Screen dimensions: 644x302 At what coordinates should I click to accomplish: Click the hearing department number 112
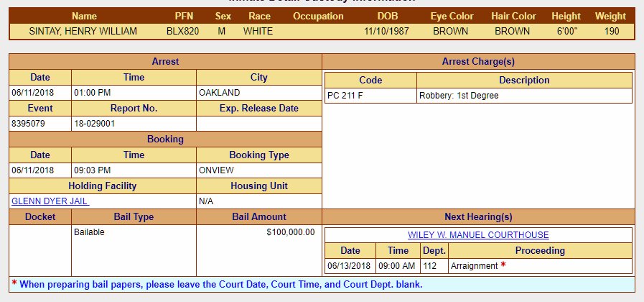[429, 266]
